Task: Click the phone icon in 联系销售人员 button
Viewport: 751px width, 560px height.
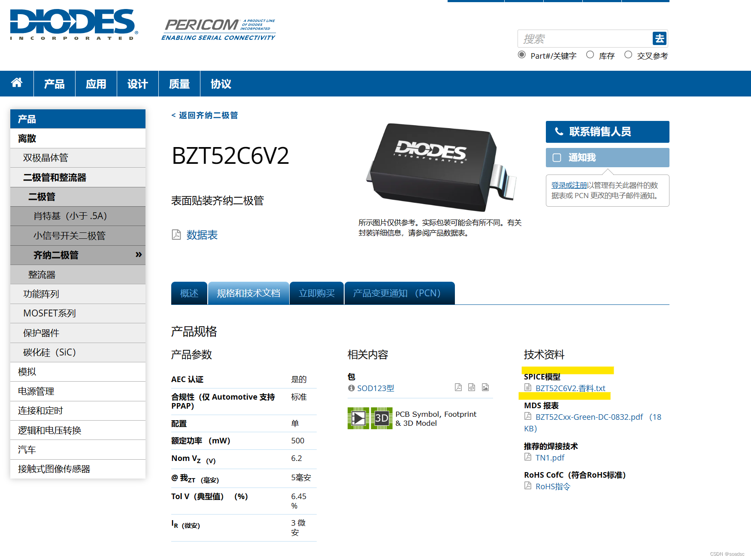Action: (x=559, y=132)
